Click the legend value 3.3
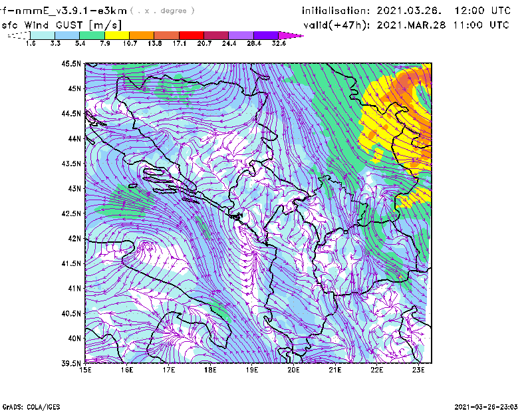Viewport: 532px width, 411px height. coord(55,43)
